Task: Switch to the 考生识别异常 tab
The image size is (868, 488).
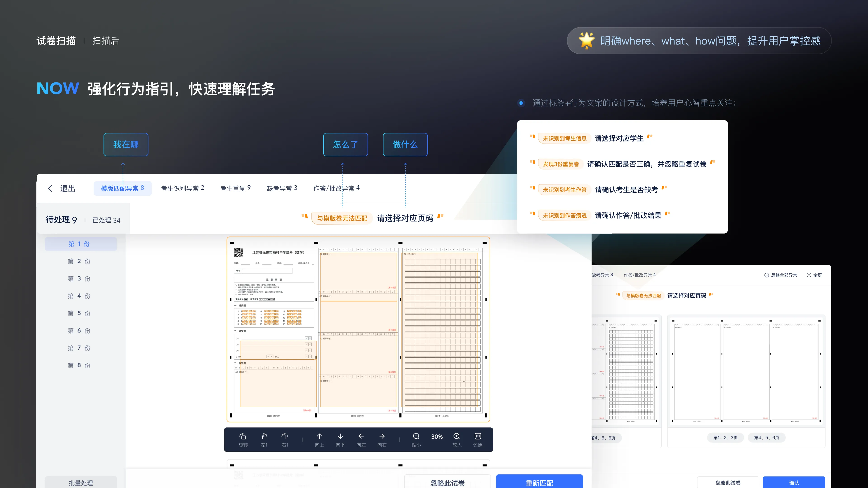Action: coord(182,188)
